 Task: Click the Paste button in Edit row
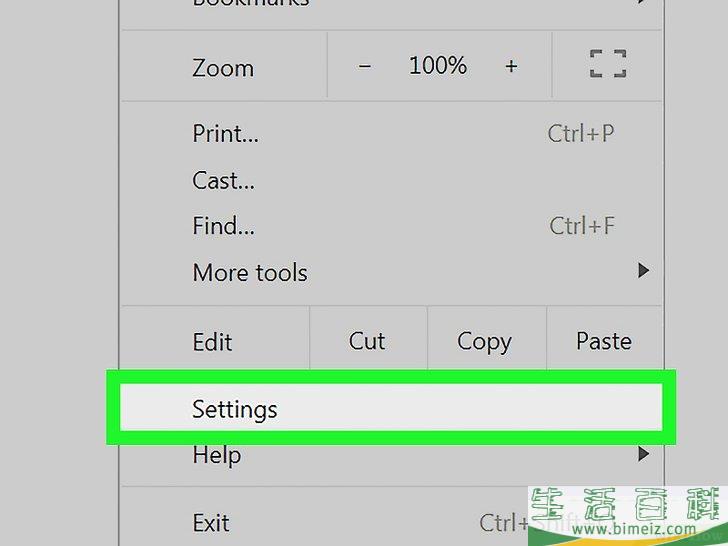tap(604, 341)
